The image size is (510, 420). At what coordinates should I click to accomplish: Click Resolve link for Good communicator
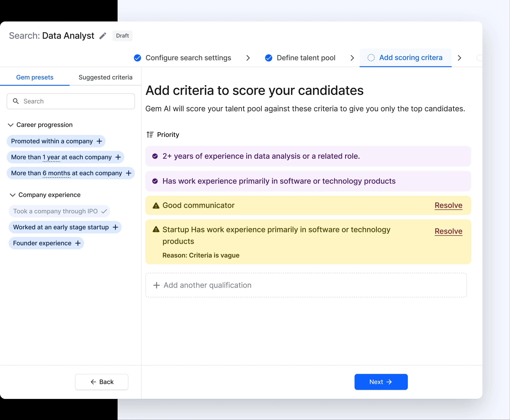pyautogui.click(x=448, y=205)
